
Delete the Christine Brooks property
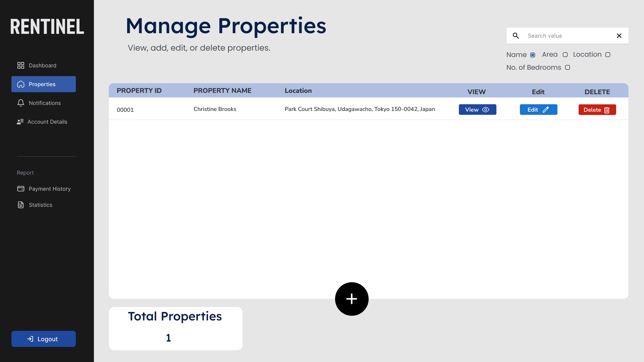(597, 110)
